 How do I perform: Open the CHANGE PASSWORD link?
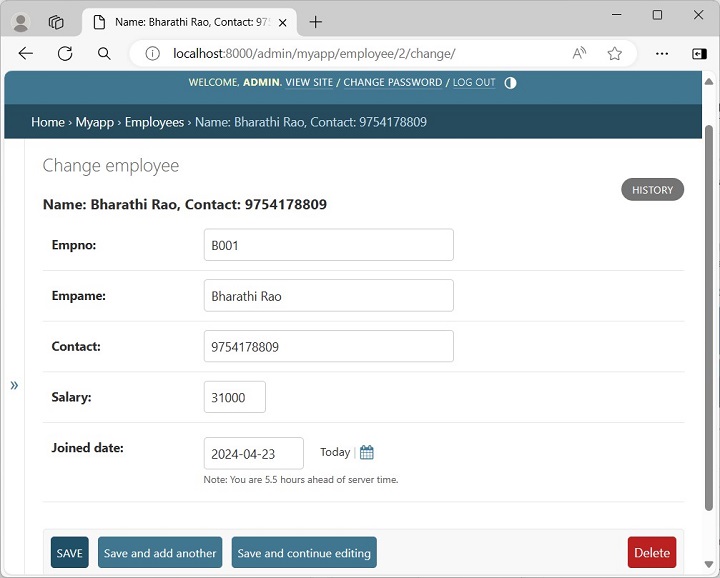click(x=393, y=83)
